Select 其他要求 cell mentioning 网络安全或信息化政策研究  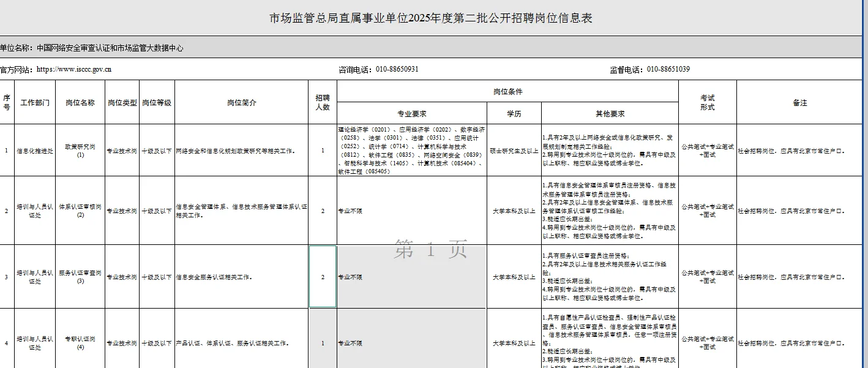point(610,150)
